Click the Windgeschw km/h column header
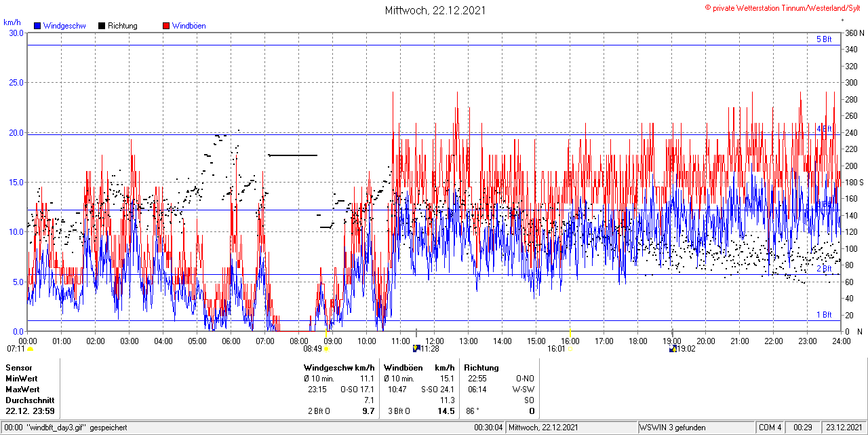The height and width of the screenshot is (435, 868). click(x=339, y=367)
